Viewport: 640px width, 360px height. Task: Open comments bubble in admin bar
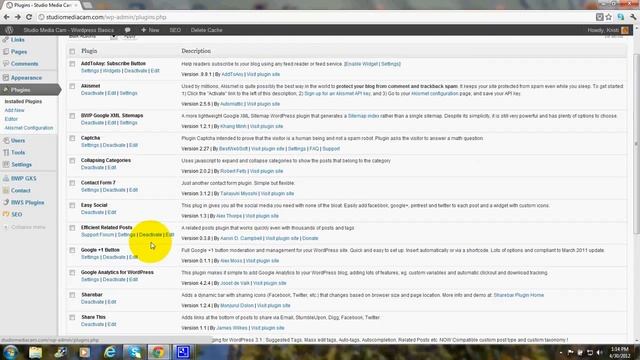pos(127,30)
